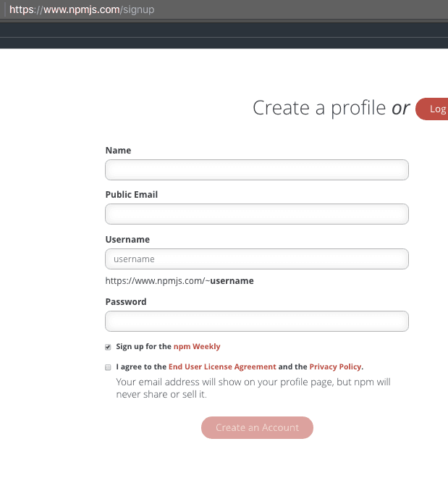Click the Password field label

(126, 302)
